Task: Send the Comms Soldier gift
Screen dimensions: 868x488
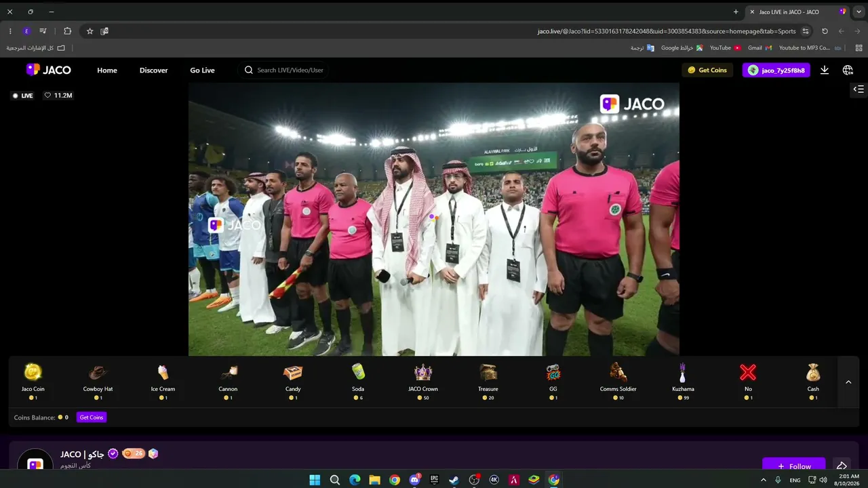Action: coord(618,382)
